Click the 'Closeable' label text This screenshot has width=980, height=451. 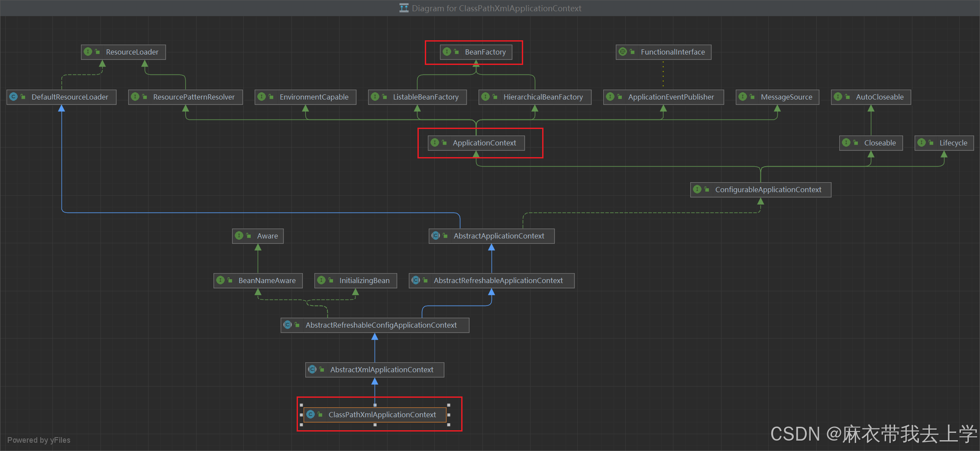pyautogui.click(x=880, y=143)
